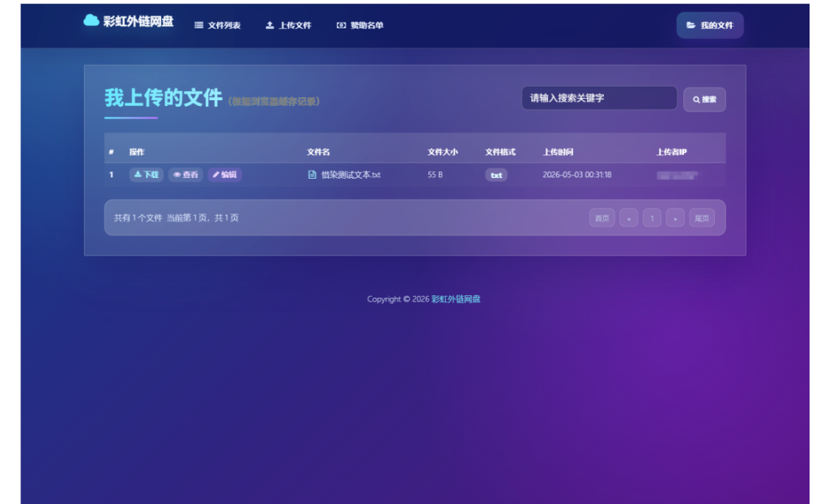
Task: Edit the file via 编辑 button
Action: (225, 175)
